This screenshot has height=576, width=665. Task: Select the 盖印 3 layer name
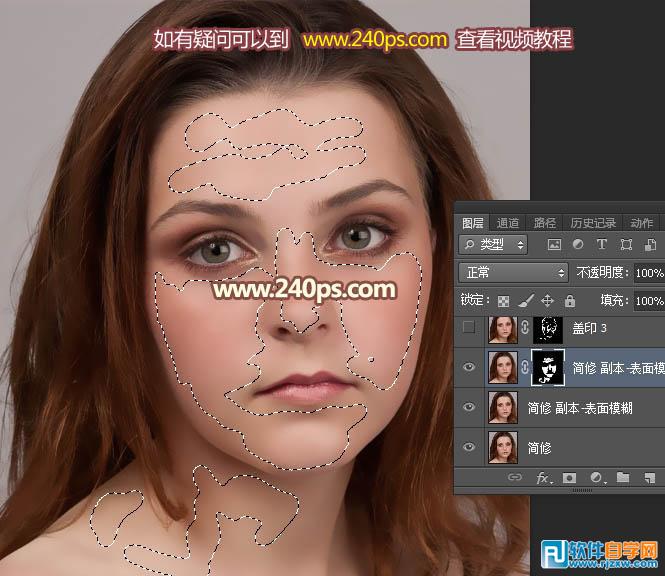click(x=590, y=327)
